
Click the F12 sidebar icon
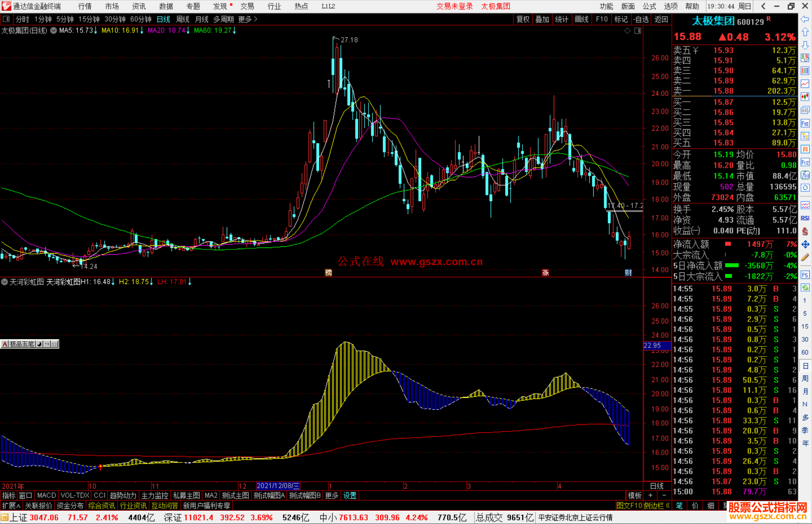pos(805,162)
